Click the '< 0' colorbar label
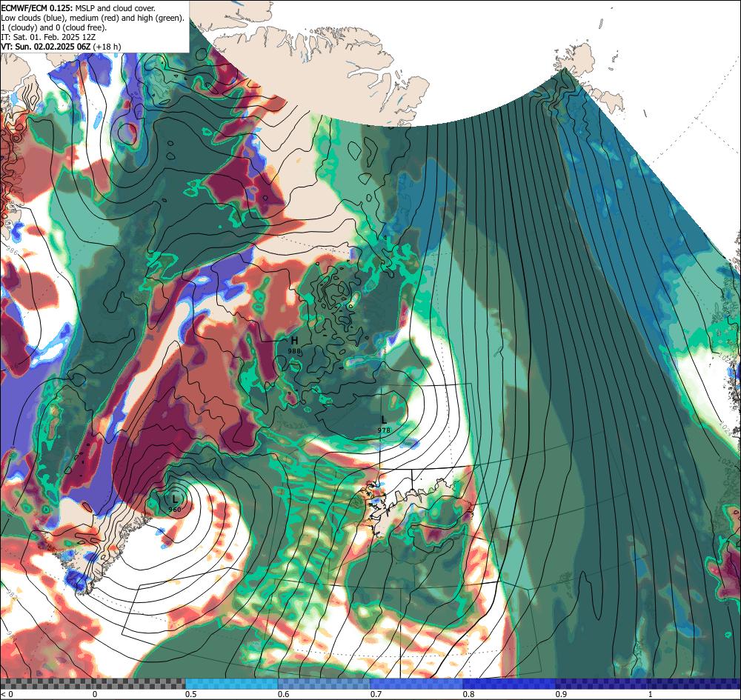The image size is (741, 700). coord(7,694)
